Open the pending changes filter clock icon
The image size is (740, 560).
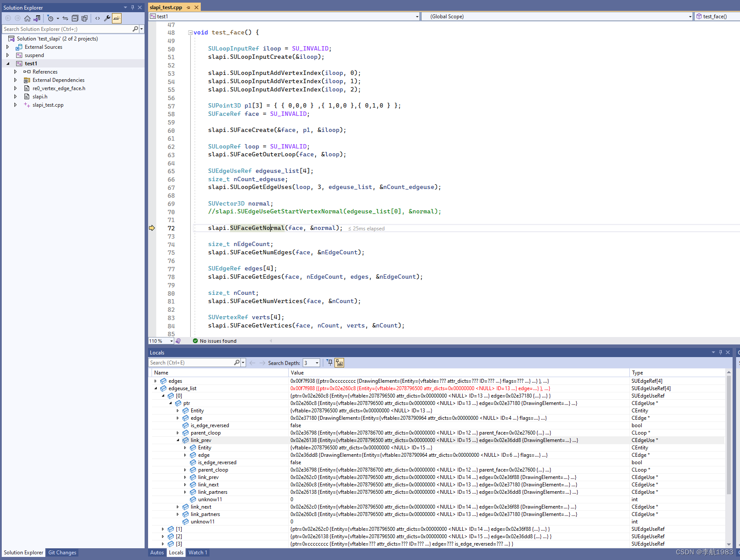pos(51,18)
